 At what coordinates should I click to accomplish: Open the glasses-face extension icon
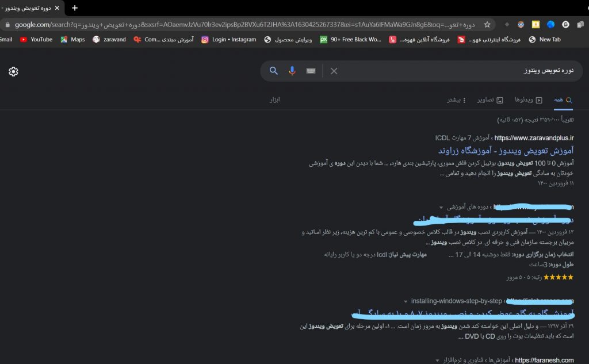[x=521, y=25]
